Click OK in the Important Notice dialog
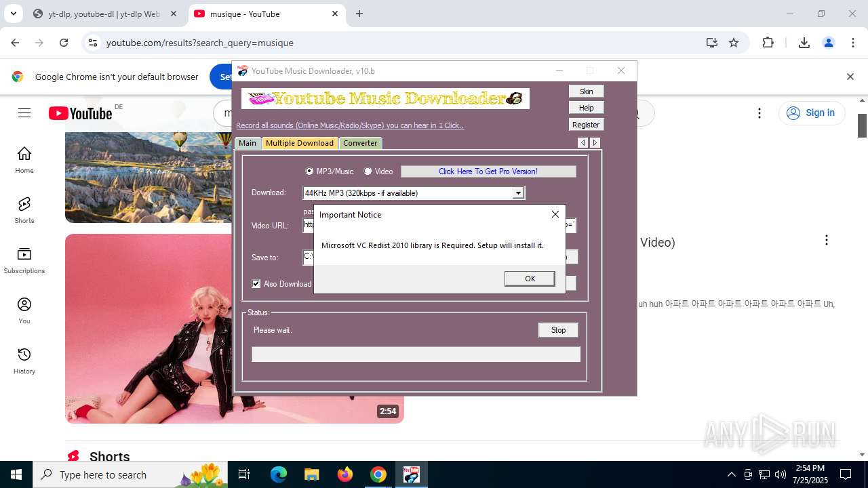 530,279
